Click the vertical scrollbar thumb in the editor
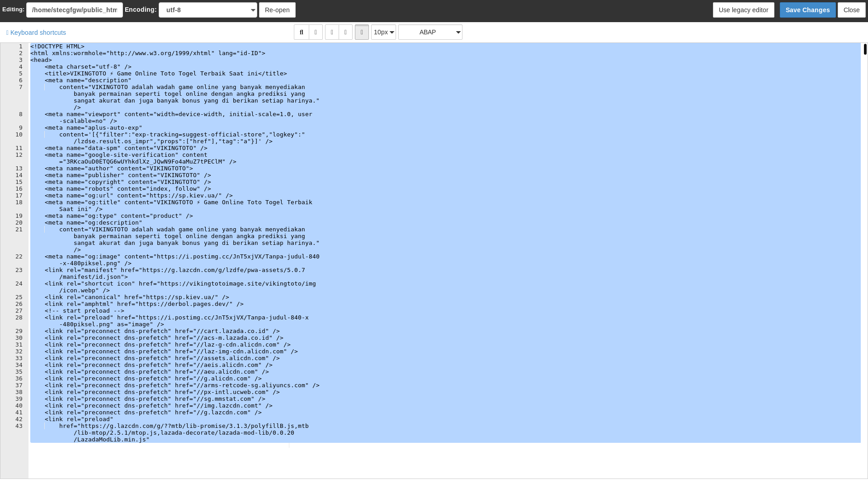The image size is (868, 488). 865,49
